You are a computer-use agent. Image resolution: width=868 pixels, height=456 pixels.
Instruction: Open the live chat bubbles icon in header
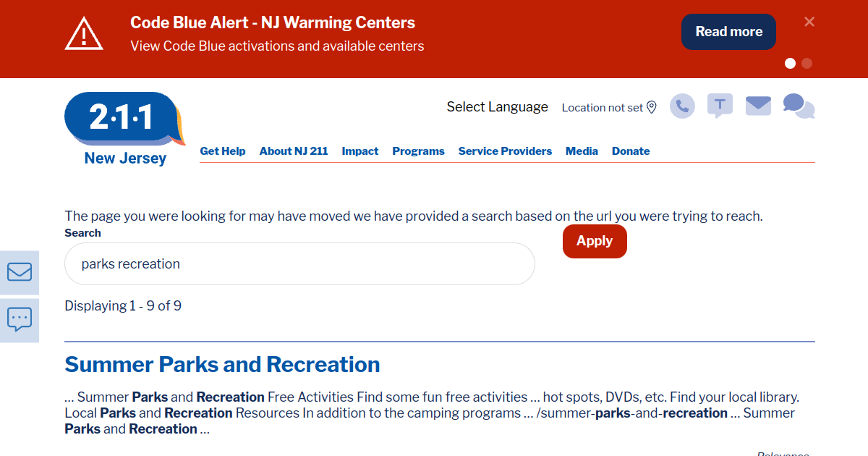pos(799,106)
